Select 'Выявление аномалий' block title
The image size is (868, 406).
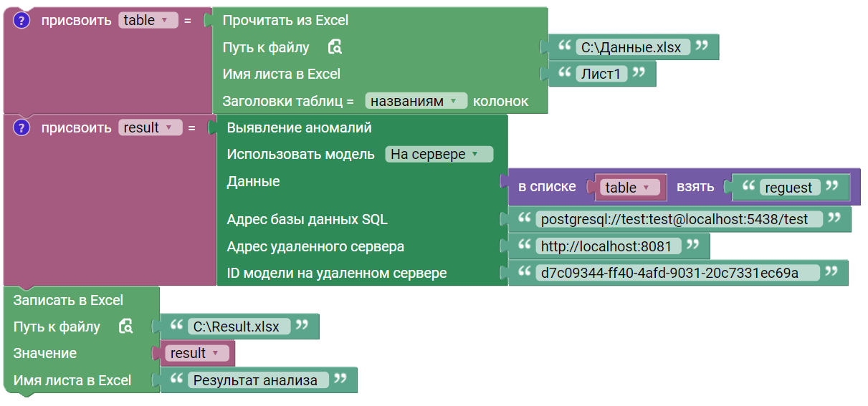[x=300, y=128]
